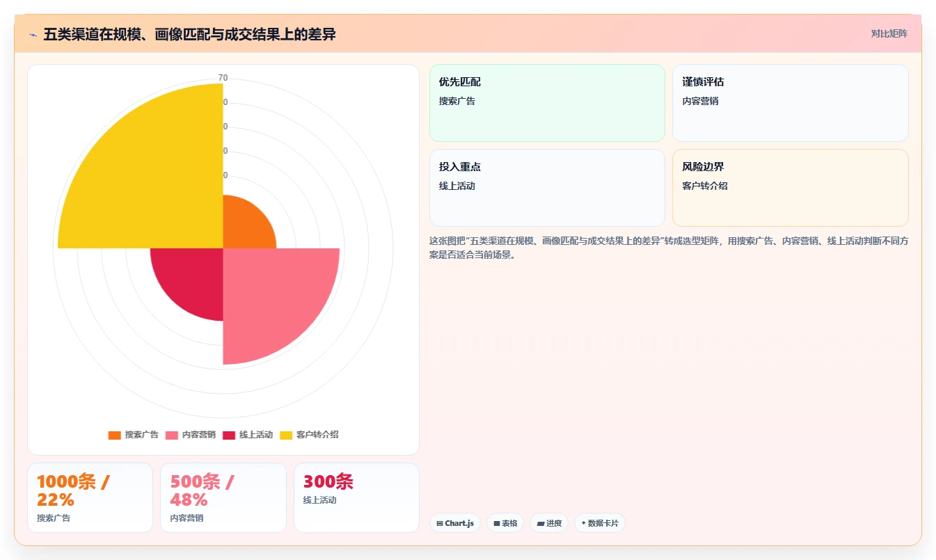The image size is (936, 560).
Task: Toggle 客户转介绍 legend item
Action: (x=309, y=435)
